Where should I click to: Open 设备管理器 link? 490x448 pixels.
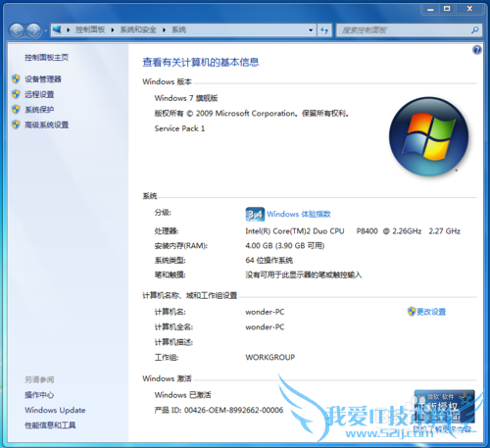[x=43, y=79]
